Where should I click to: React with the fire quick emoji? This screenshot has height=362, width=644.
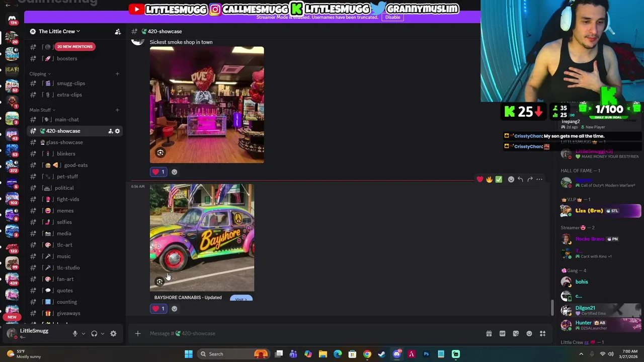coord(489,179)
